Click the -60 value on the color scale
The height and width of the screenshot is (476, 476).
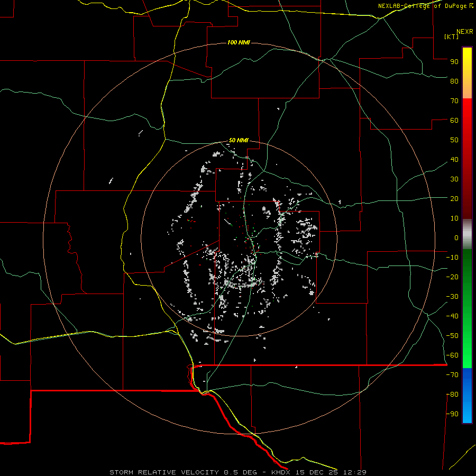[x=452, y=355]
